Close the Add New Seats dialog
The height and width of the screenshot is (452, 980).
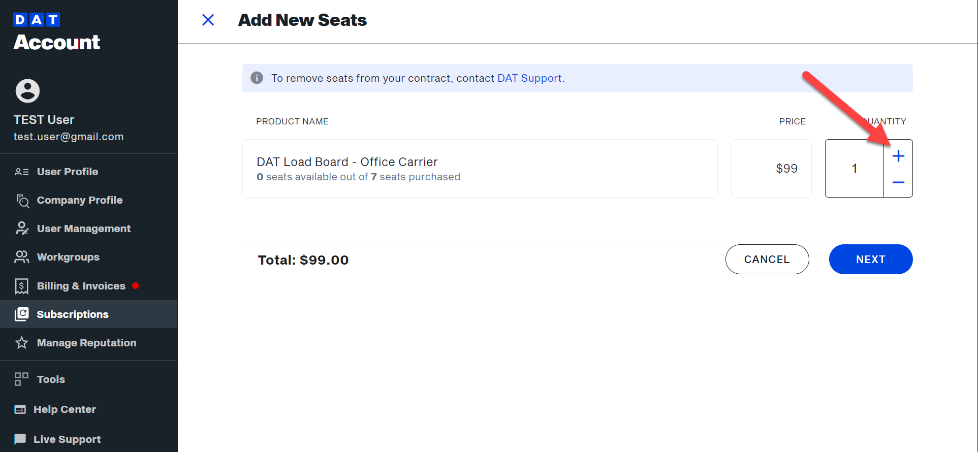[x=208, y=20]
